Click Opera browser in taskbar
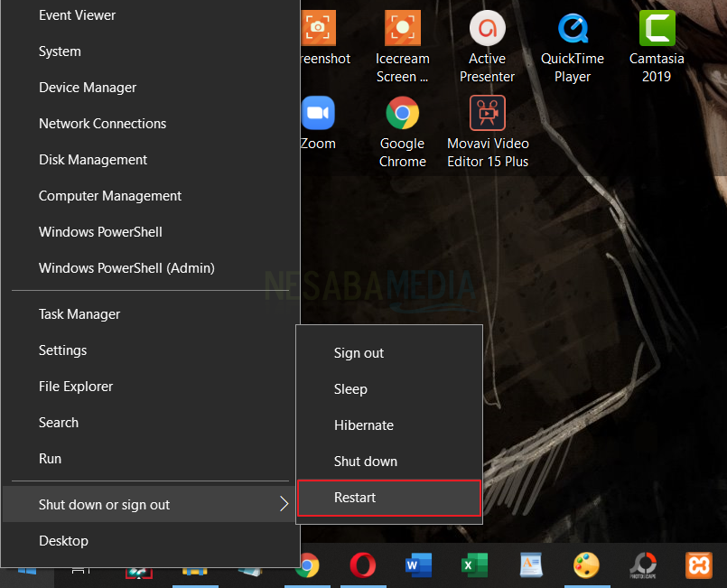The width and height of the screenshot is (727, 588). point(362,565)
